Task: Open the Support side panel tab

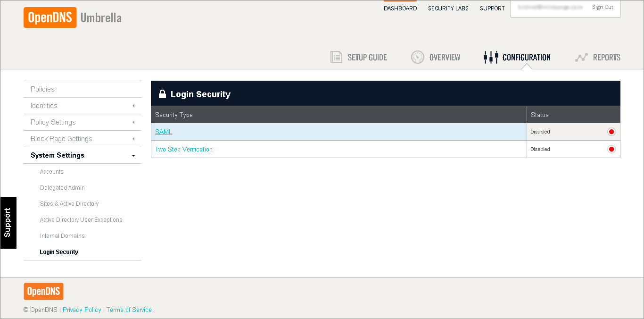Action: point(8,222)
